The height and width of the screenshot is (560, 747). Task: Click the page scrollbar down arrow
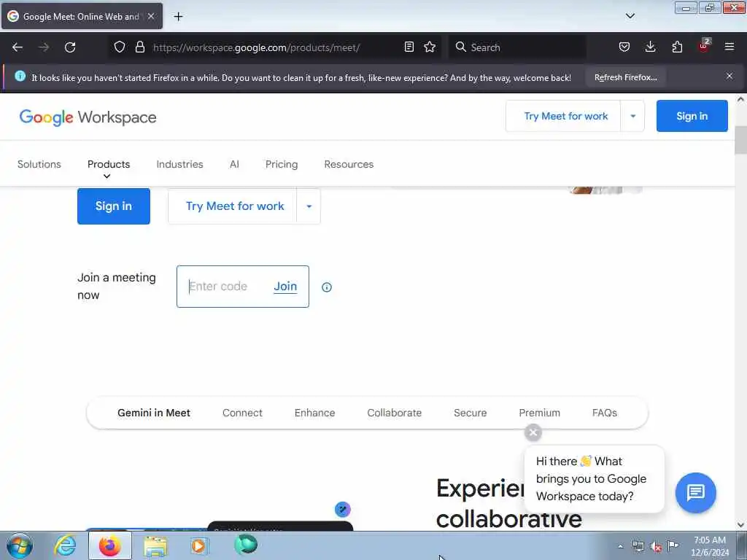pyautogui.click(x=740, y=525)
